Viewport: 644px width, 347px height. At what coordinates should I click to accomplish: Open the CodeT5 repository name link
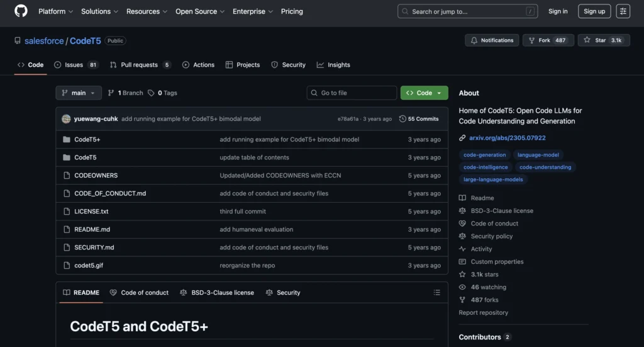(85, 41)
